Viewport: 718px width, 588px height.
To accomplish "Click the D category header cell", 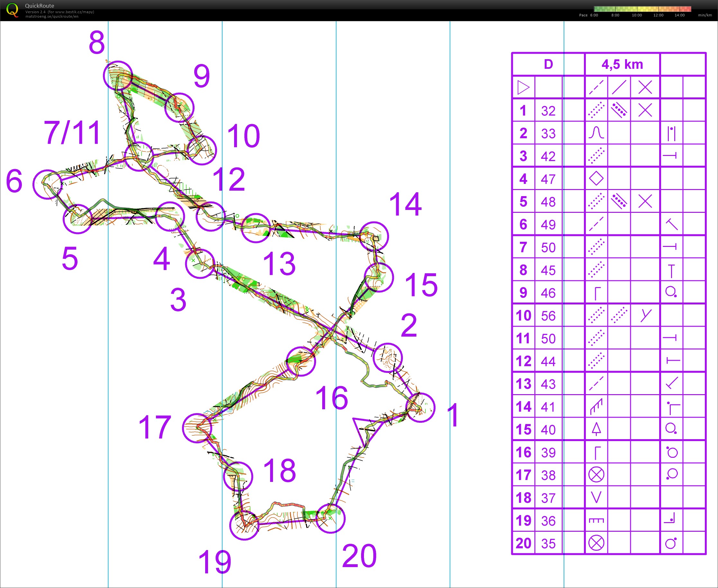I will coord(548,64).
